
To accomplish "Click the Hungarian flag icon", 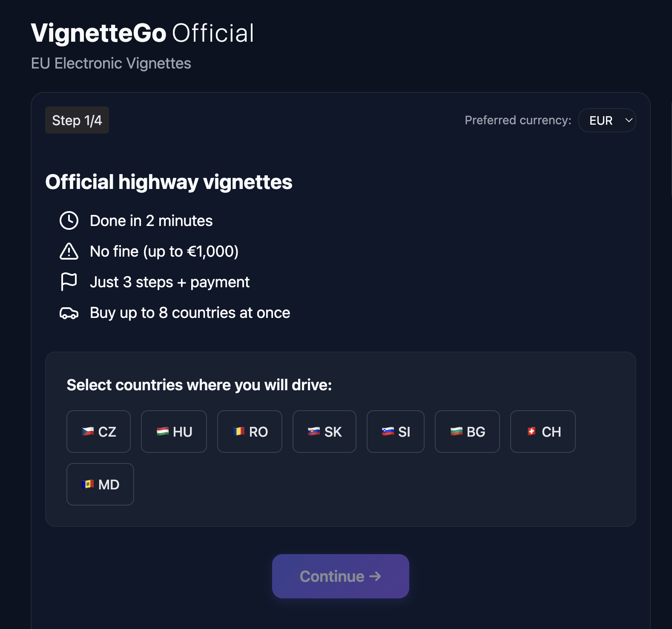I will click(x=163, y=432).
